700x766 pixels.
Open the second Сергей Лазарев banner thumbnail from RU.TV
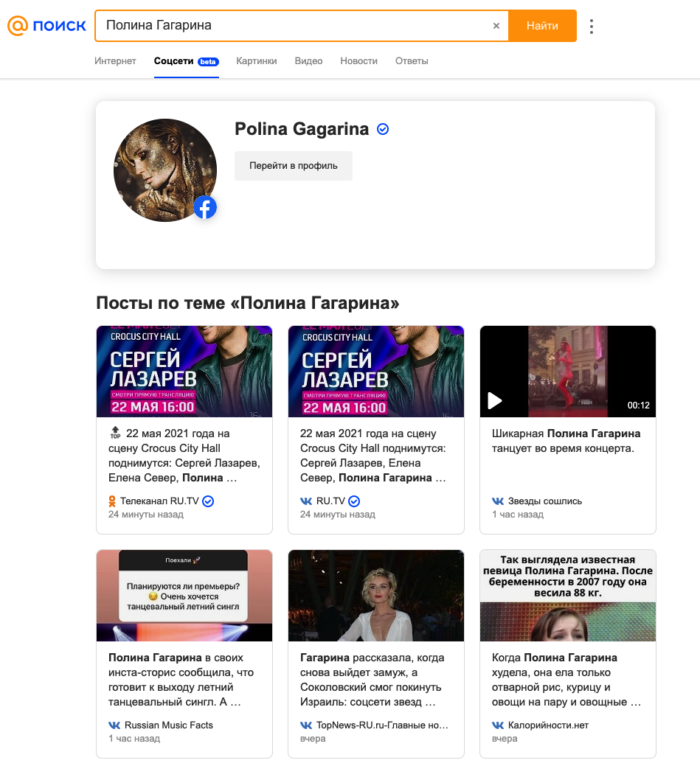[376, 372]
